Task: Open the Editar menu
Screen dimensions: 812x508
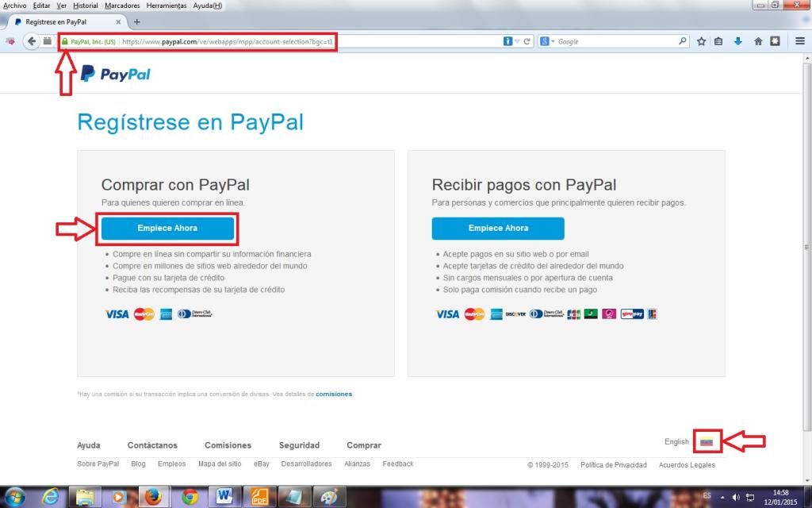Action: tap(41, 6)
